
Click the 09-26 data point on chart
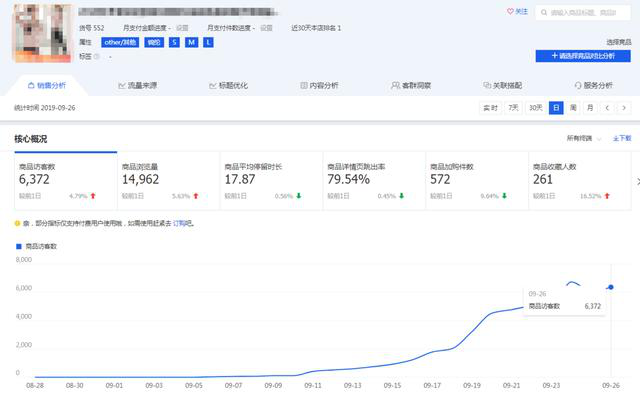(611, 287)
